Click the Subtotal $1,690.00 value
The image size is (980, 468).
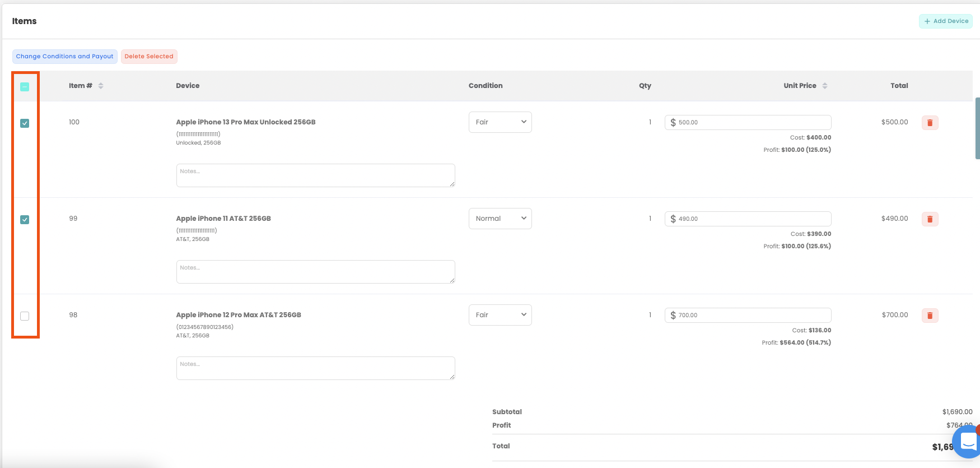(957, 412)
